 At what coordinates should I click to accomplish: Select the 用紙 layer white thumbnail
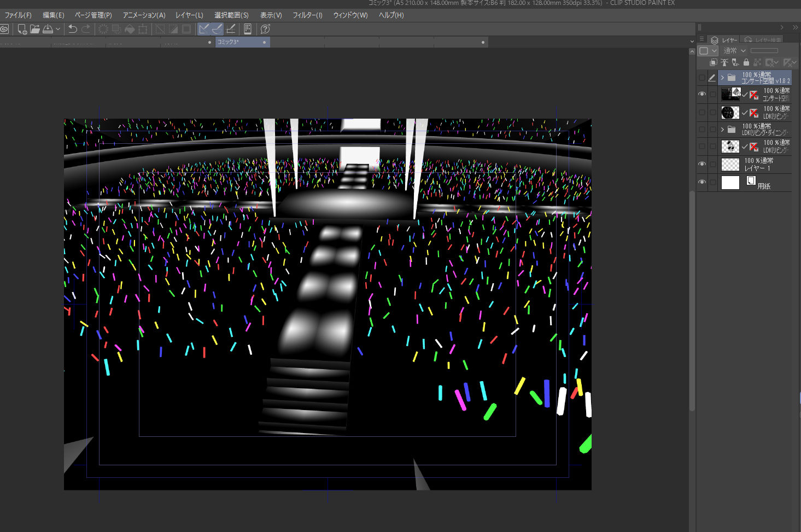point(730,182)
